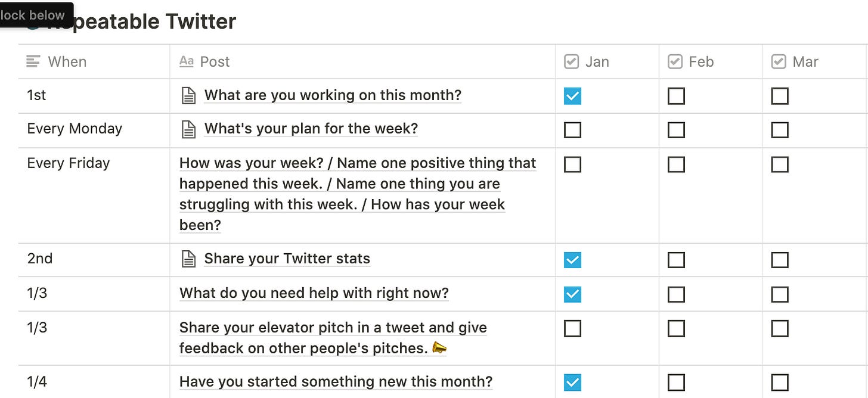Click page icon next to 'What's your plan'
The image size is (868, 398).
[188, 129]
